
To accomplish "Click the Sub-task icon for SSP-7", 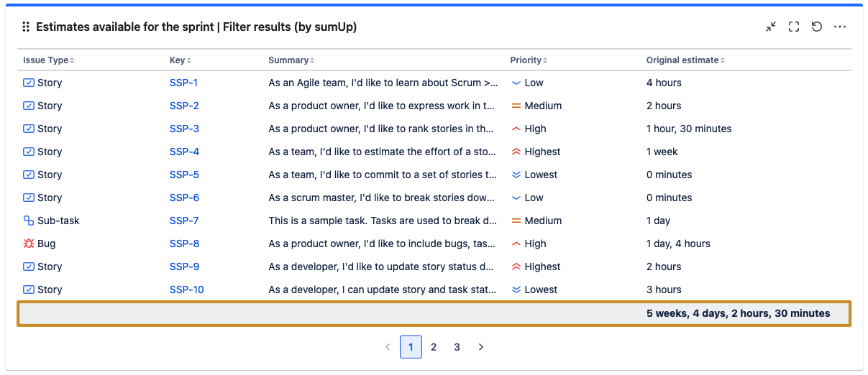I will click(x=29, y=221).
